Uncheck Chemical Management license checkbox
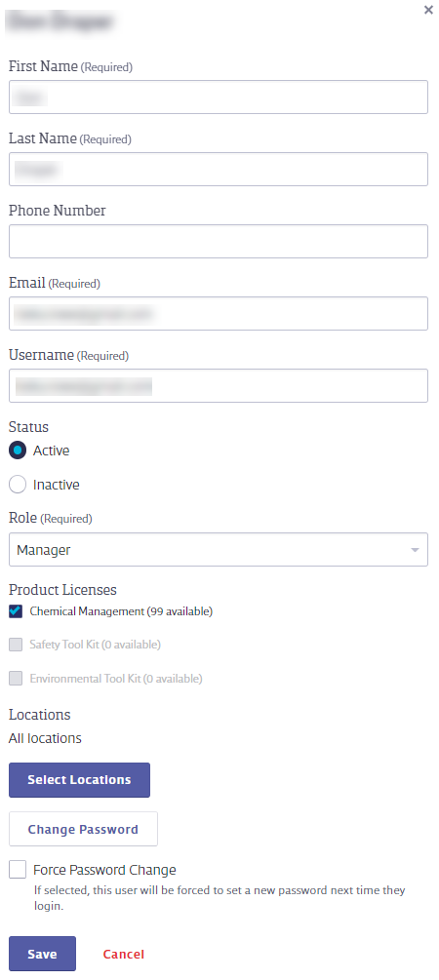Screen dimensions: 439x980 (16, 611)
